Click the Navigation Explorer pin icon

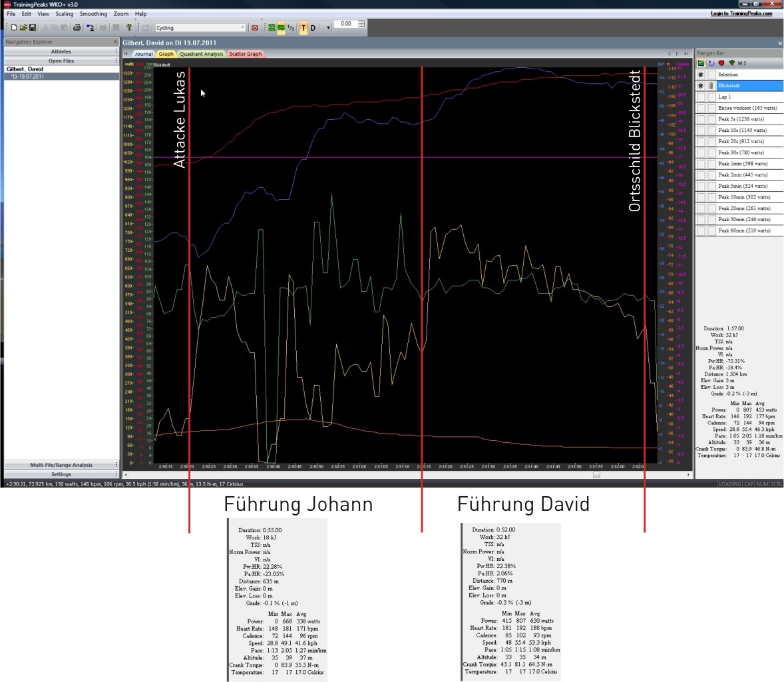116,41
